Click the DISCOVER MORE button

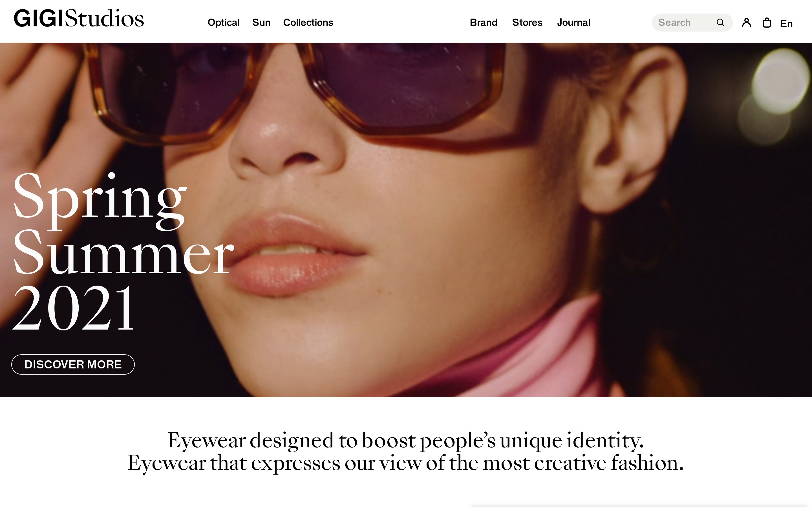point(73,364)
